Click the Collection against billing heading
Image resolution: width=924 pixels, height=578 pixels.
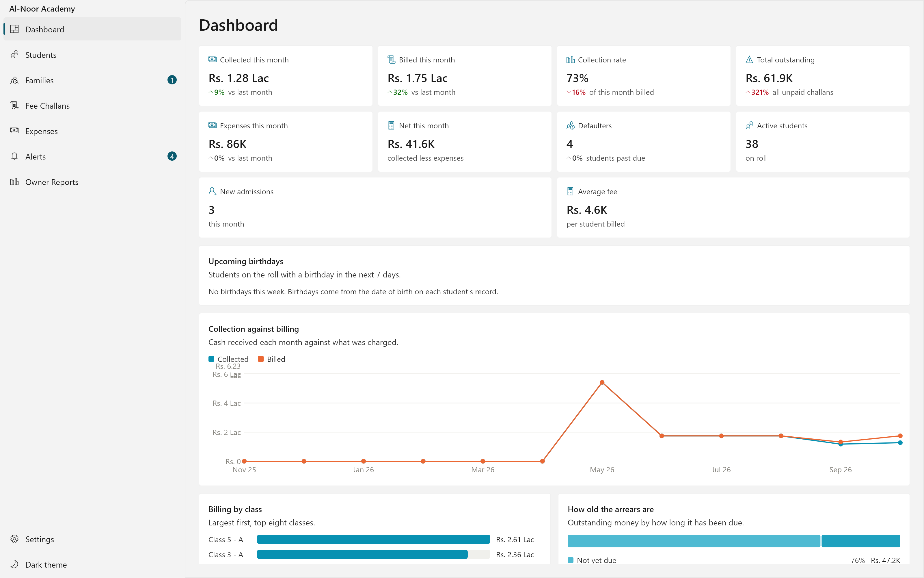tap(254, 329)
